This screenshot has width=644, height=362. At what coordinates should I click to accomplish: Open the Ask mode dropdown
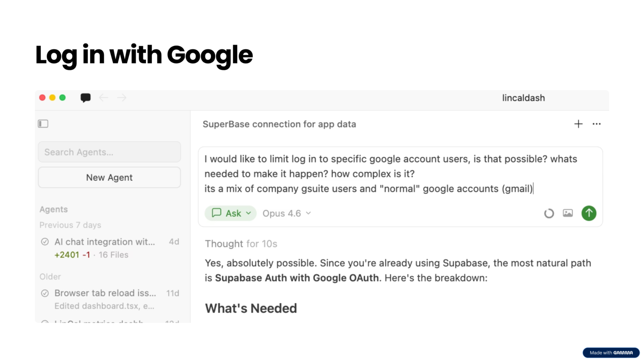point(231,213)
